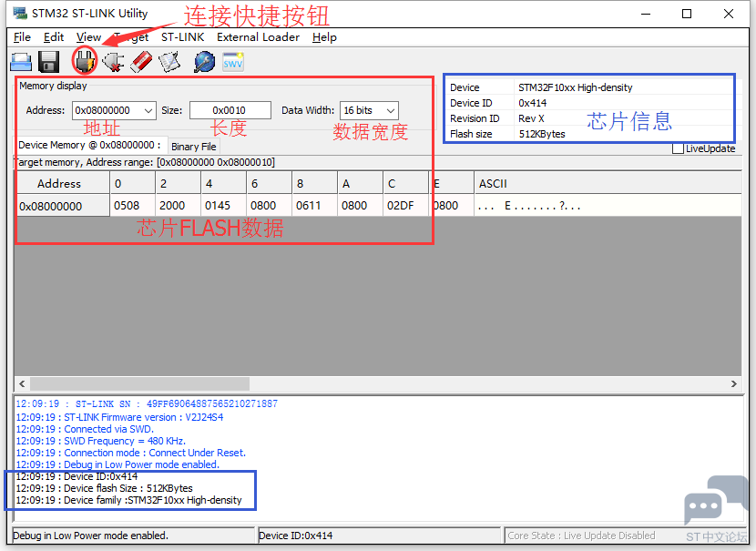Connect to target with plug icon
This screenshot has width=756, height=551.
pos(85,62)
